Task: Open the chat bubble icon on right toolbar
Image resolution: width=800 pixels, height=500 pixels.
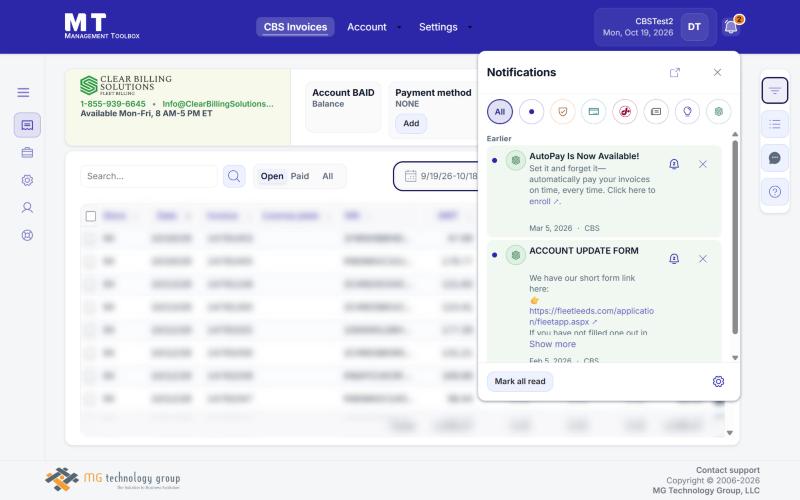Action: point(774,158)
